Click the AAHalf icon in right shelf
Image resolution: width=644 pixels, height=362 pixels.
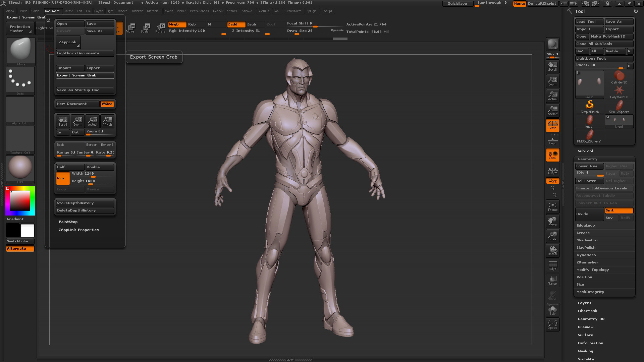[552, 110]
